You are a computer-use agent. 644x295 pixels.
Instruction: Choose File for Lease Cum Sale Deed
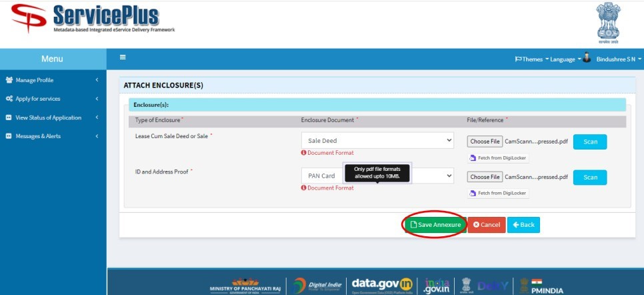[485, 141]
